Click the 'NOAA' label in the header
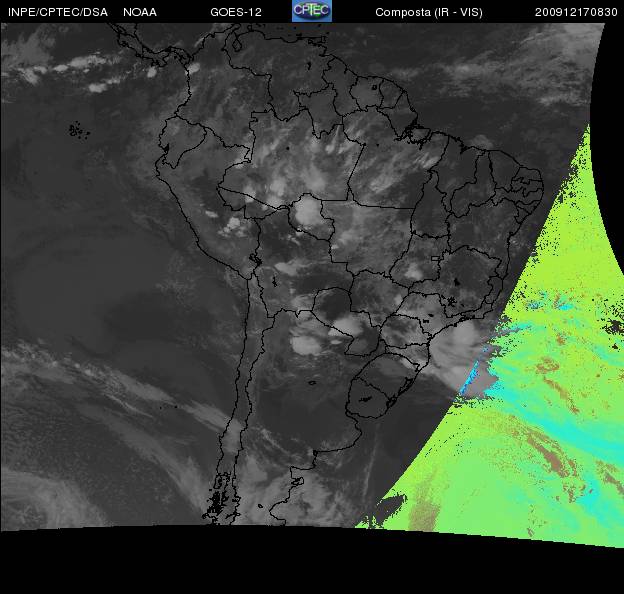Screen dimensions: 624x594 point(140,12)
